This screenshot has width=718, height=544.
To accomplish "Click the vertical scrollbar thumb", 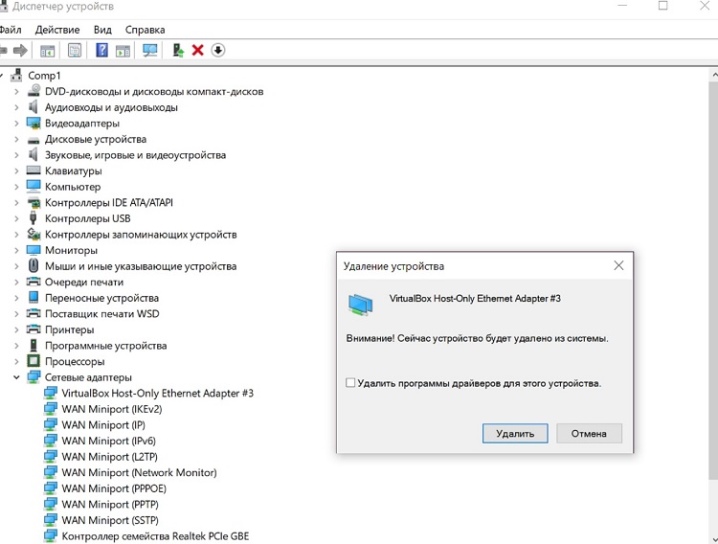I will click(713, 280).
